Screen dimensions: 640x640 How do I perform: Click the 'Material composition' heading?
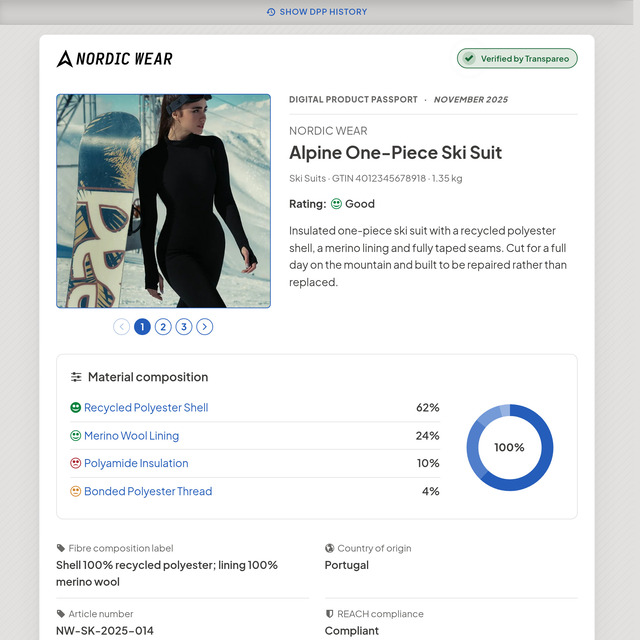tap(148, 377)
